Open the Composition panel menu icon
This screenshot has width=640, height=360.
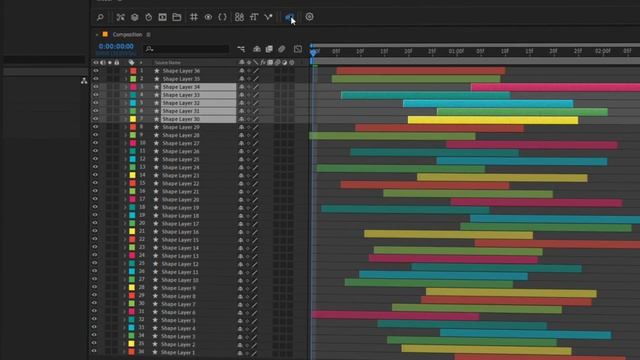(148, 35)
